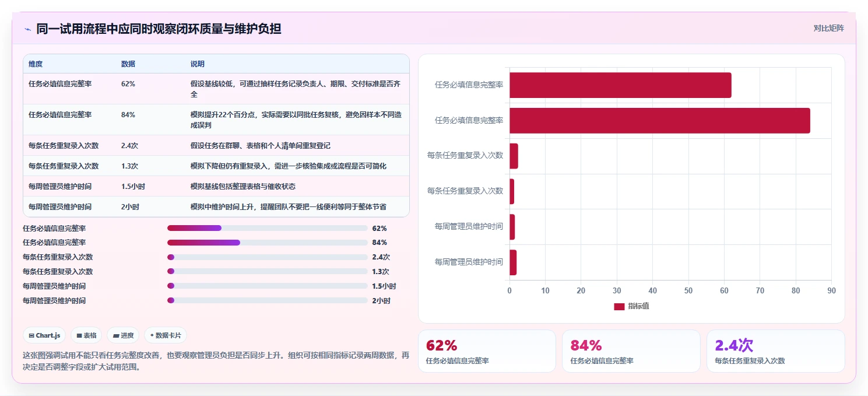Click the 1.3次 progress bar
The image size is (868, 396).
tap(267, 271)
